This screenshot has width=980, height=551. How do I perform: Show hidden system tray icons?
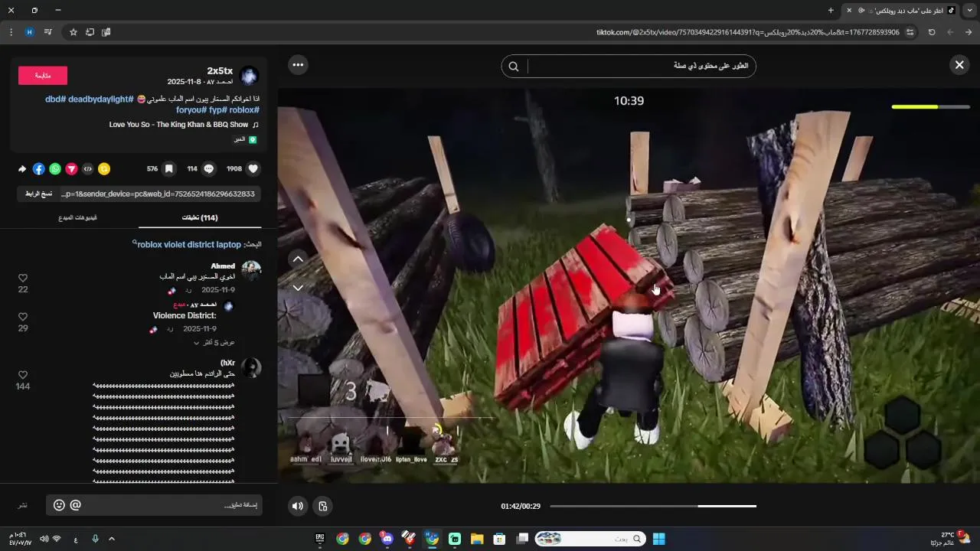[112, 539]
